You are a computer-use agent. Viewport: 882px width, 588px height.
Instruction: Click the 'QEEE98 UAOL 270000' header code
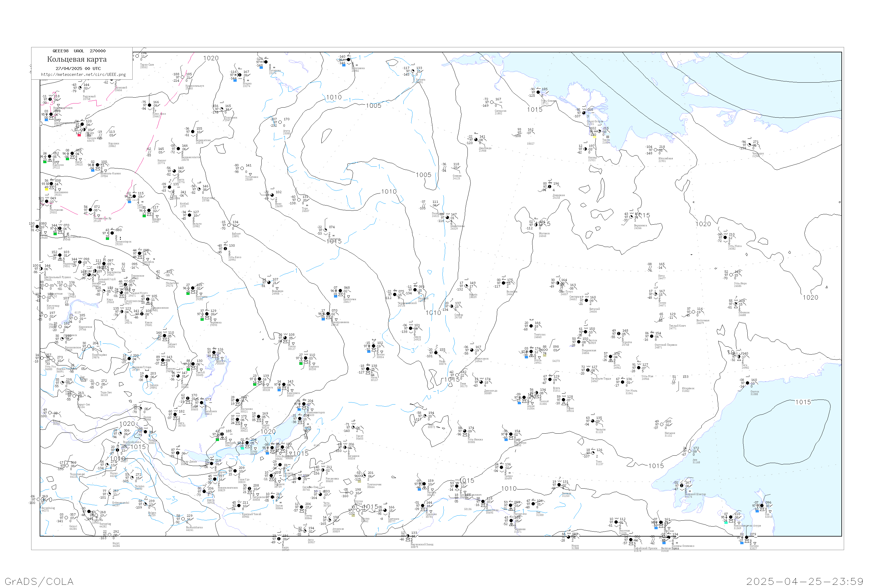point(79,51)
